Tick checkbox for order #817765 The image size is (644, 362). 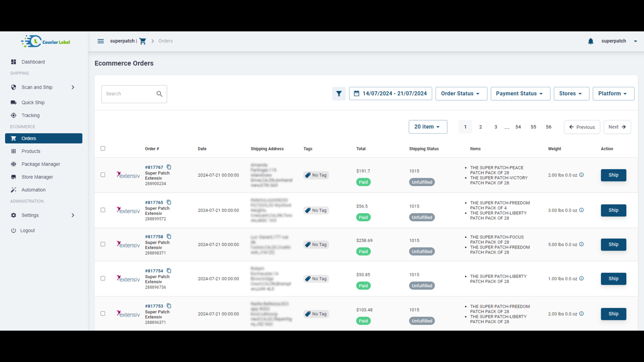click(x=103, y=210)
